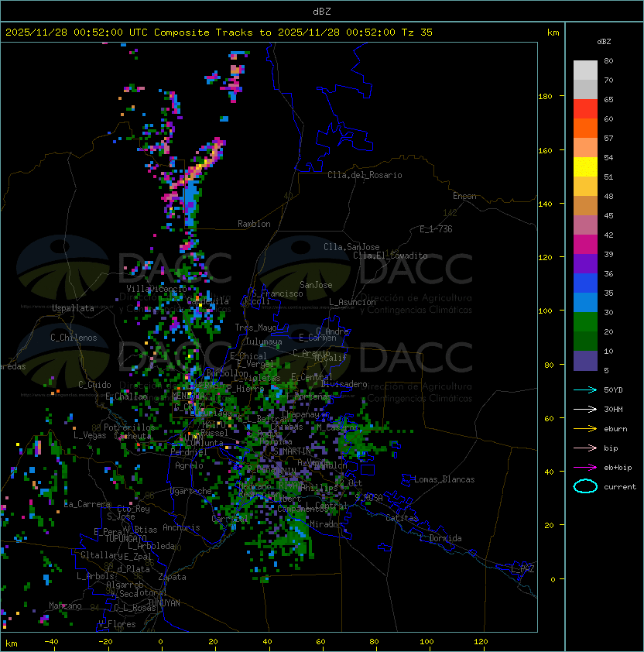Click the 'Clla.SanJose' map label
This screenshot has height=652, width=644.
[351, 247]
